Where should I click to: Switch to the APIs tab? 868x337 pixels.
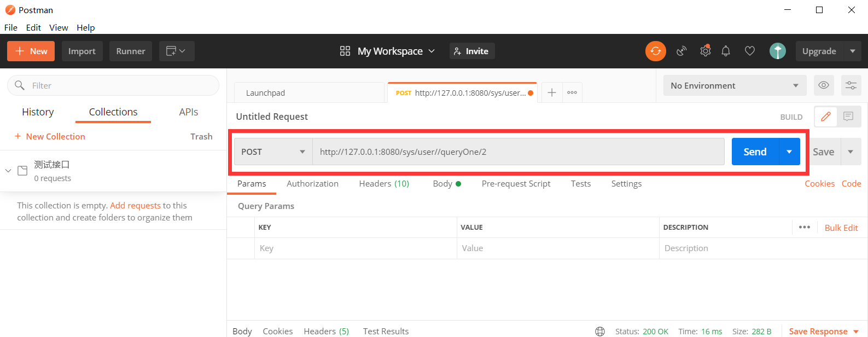(189, 112)
